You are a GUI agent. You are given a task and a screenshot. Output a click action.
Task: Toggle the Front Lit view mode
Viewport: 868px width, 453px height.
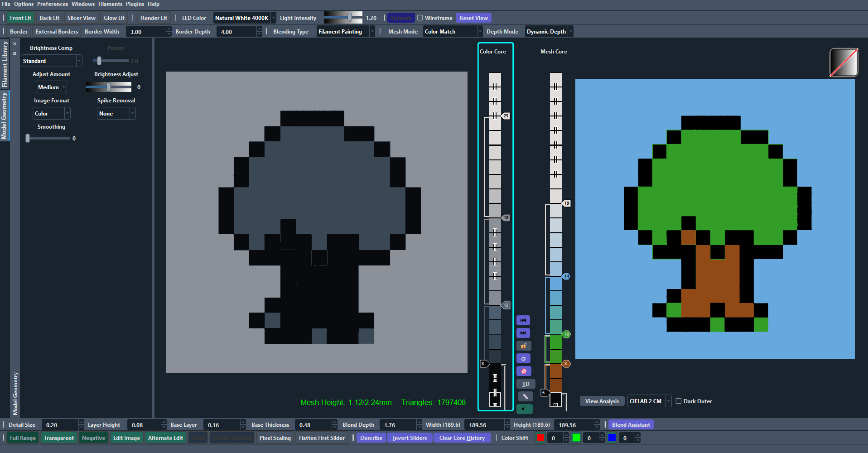click(x=20, y=18)
